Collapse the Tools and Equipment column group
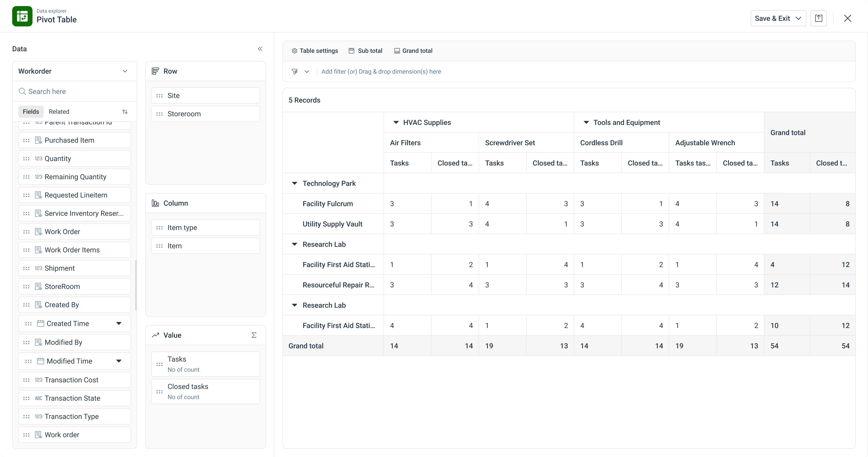 [x=586, y=122]
